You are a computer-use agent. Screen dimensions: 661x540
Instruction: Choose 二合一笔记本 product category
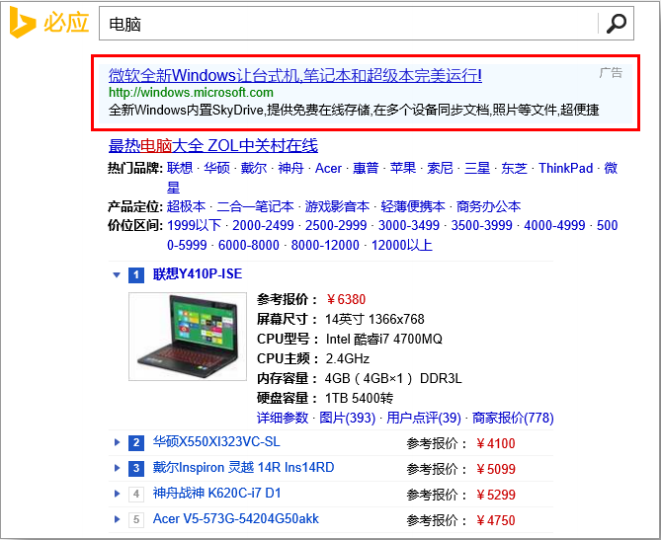(x=255, y=207)
